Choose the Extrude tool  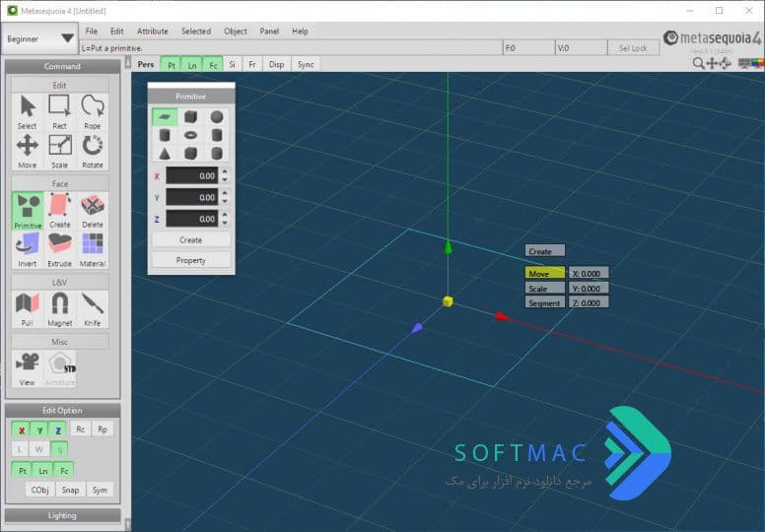[59, 249]
